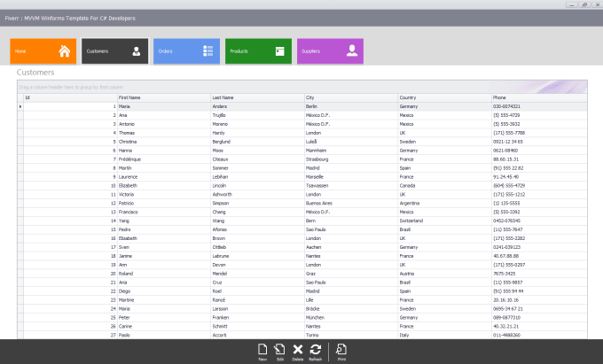603x364 pixels.
Task: Select last name cell 'Sommer'
Action: [258, 168]
